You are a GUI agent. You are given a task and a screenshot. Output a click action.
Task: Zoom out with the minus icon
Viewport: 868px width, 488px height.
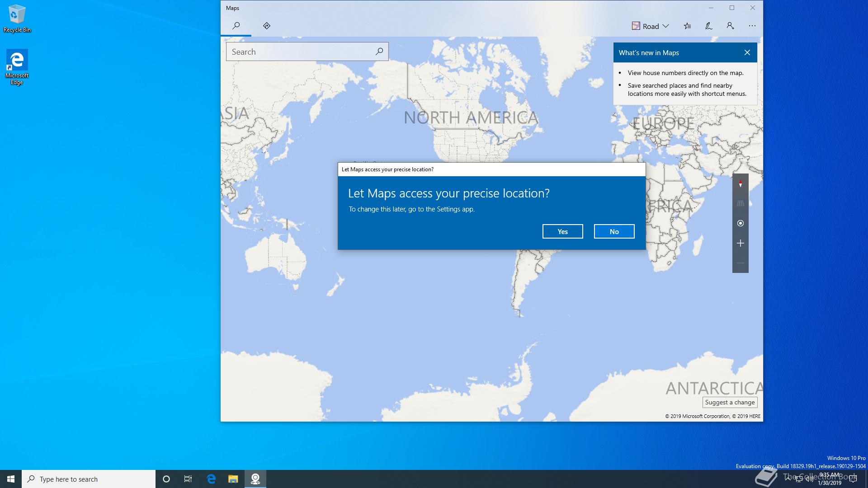point(741,263)
